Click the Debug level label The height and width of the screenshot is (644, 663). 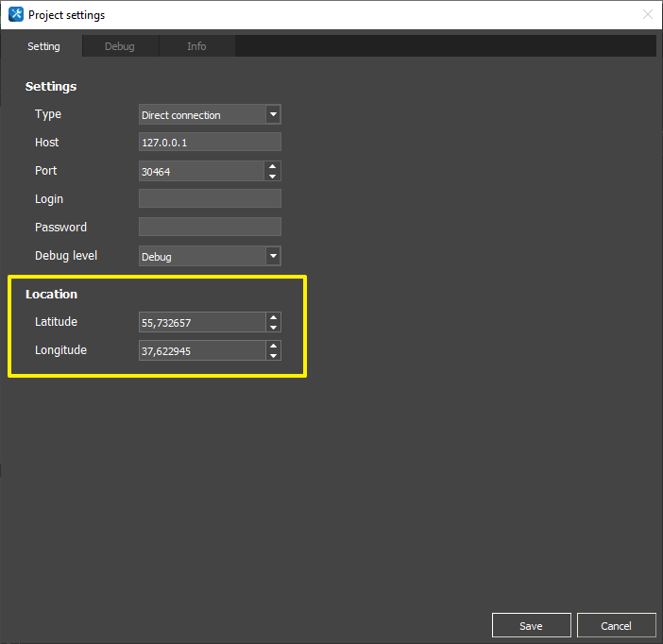tap(66, 256)
